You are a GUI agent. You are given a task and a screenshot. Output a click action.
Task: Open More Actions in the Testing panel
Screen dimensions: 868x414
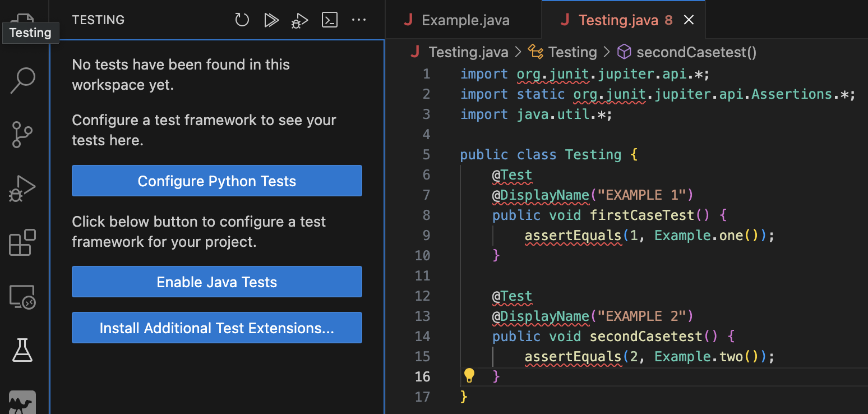[x=359, y=20]
